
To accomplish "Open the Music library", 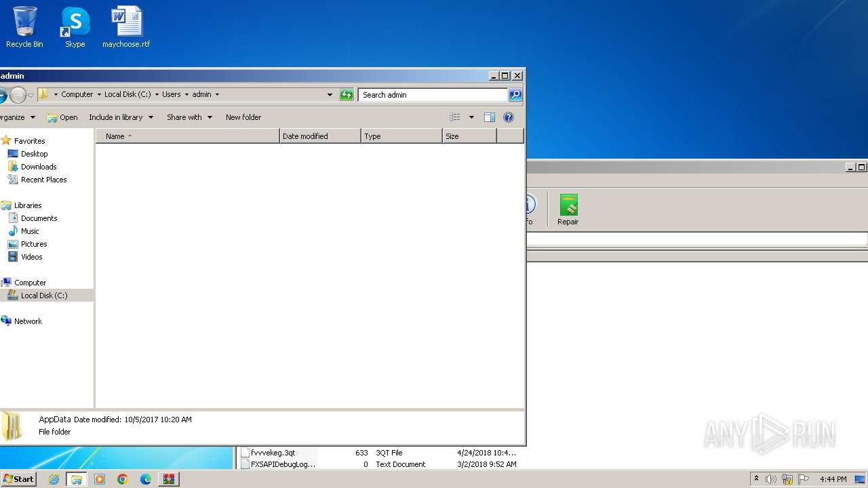I will coord(30,231).
